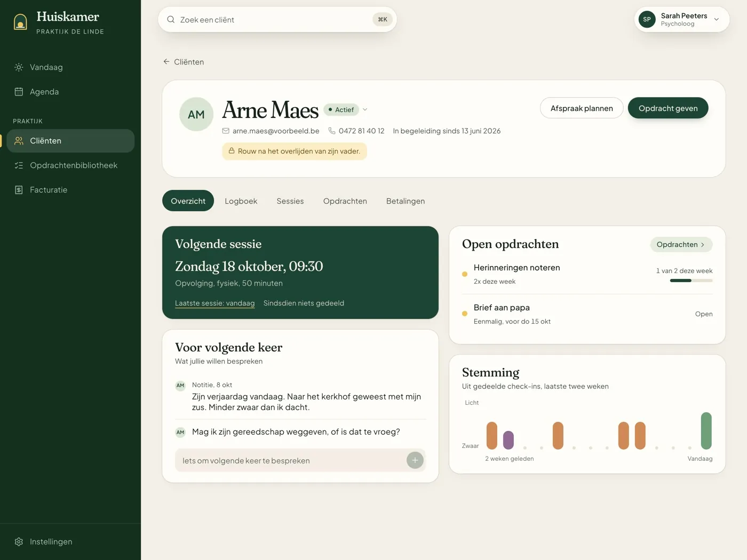Click the envelope icon next to email
747x560 pixels.
[x=226, y=131]
